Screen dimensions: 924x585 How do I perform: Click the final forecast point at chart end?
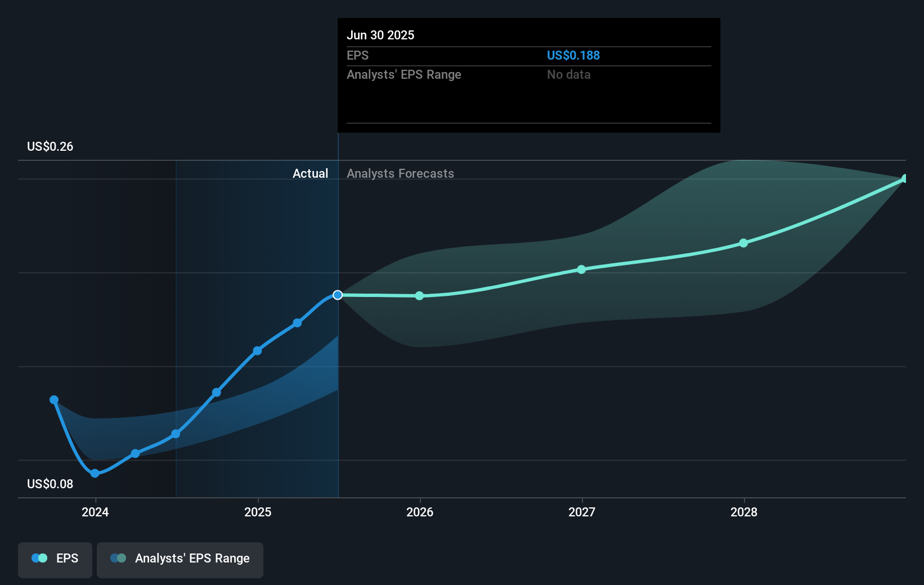point(905,178)
